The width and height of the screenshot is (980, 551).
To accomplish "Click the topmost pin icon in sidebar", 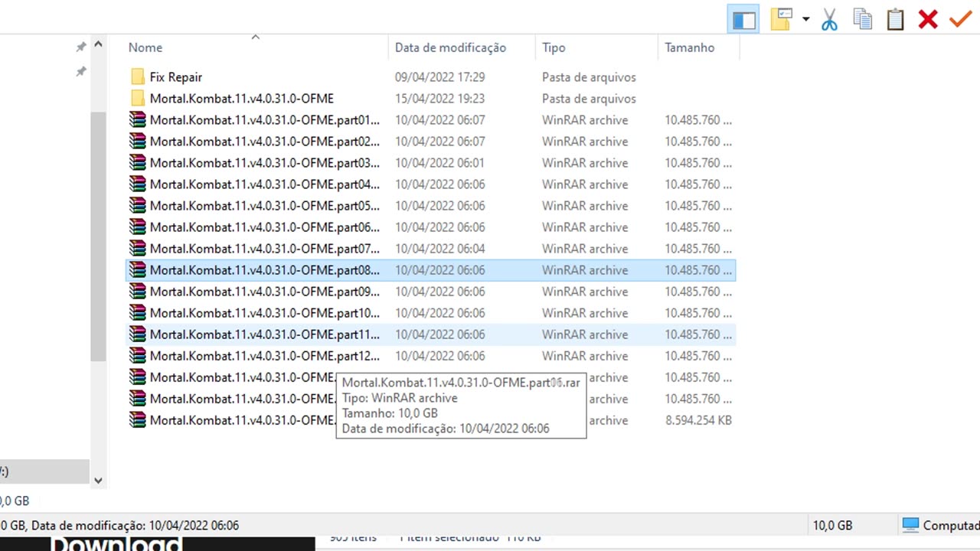I will (80, 47).
